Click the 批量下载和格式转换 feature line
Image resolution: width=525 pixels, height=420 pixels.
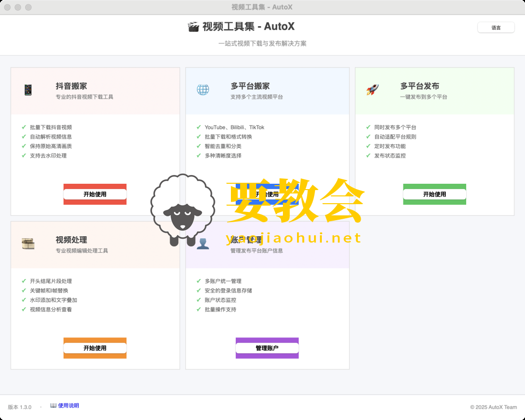coord(228,137)
